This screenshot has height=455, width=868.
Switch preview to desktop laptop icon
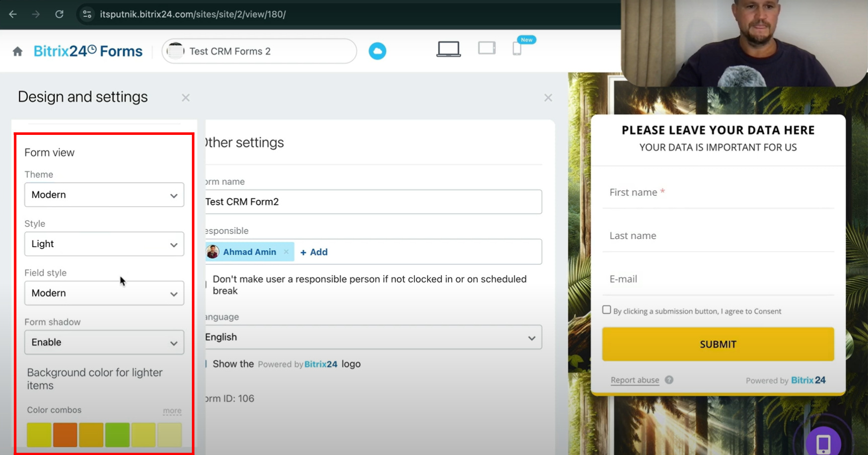449,49
